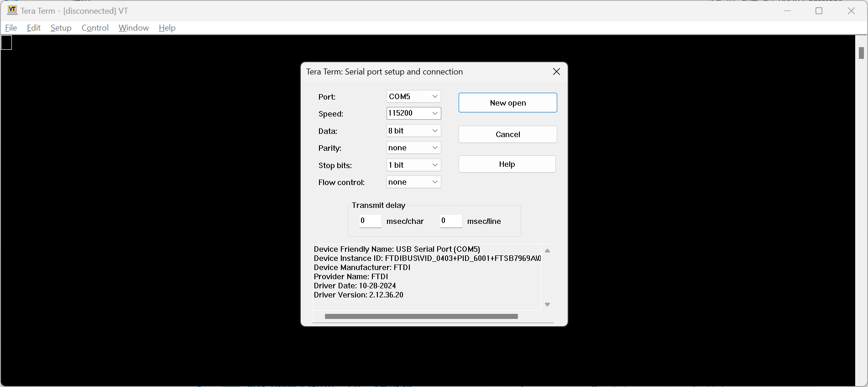Viewport: 868px width, 387px height.
Task: Open the Help menu
Action: click(x=167, y=28)
